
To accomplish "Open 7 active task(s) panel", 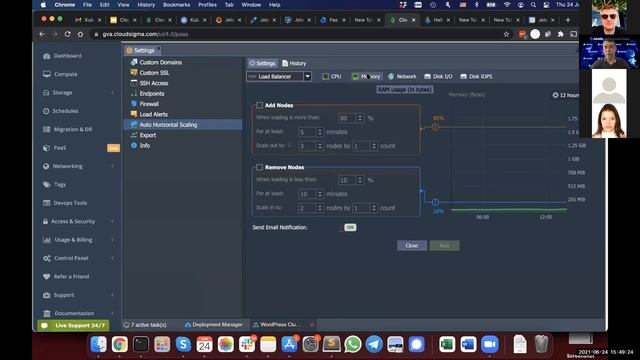I will pos(145,324).
